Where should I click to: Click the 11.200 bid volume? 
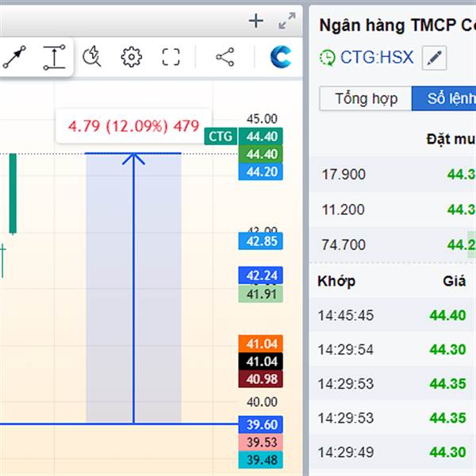click(x=343, y=209)
